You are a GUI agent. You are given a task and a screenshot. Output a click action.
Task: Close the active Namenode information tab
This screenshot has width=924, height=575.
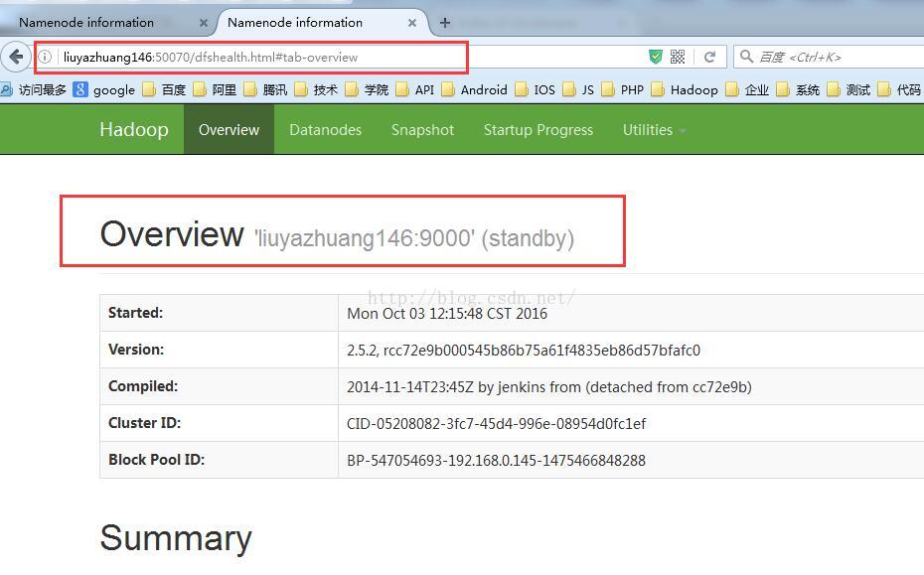coord(411,23)
